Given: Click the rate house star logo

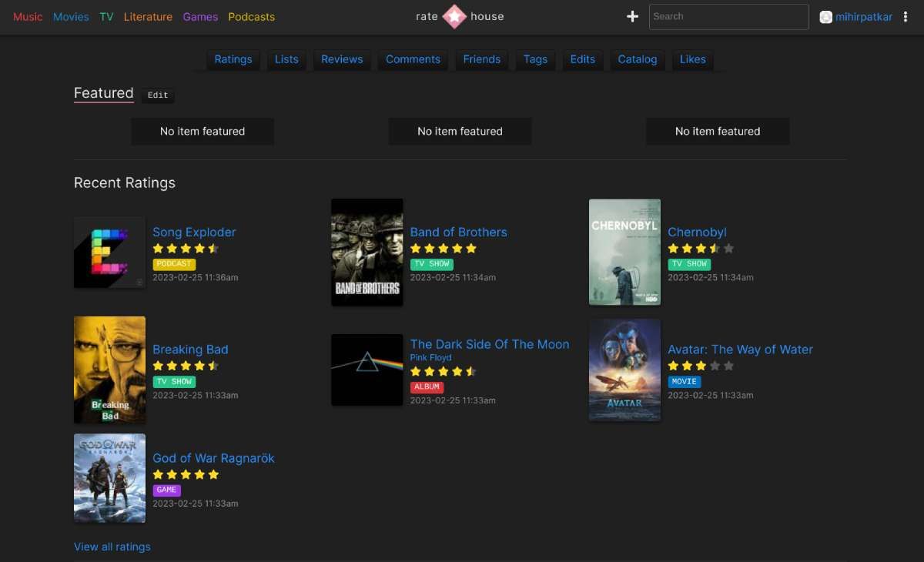Looking at the screenshot, I should [454, 16].
